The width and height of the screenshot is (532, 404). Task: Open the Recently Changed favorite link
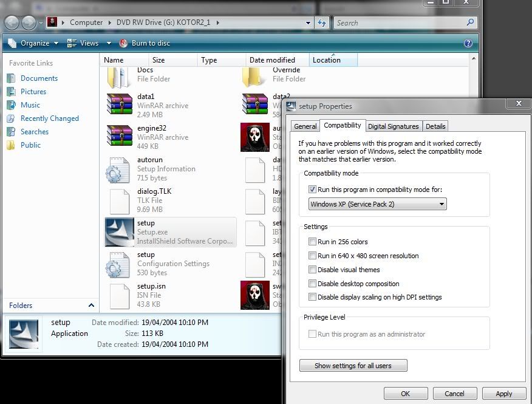(50, 118)
